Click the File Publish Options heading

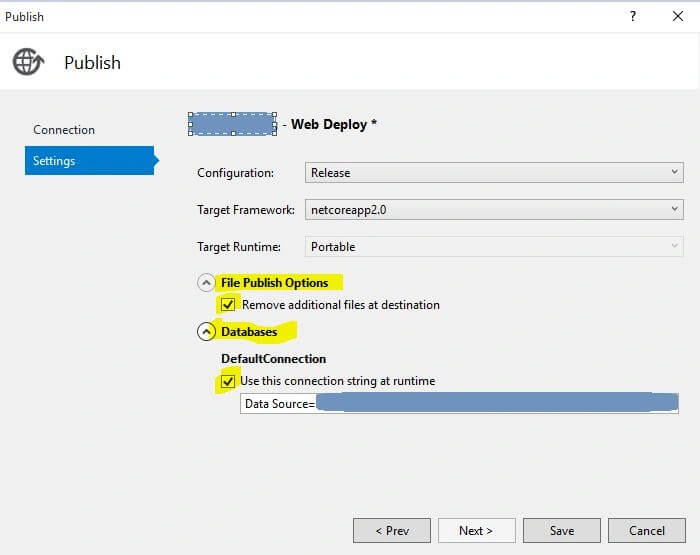coord(275,283)
